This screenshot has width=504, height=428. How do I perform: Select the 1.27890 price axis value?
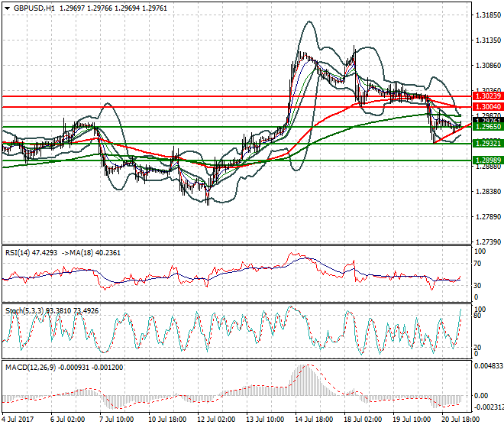[488, 216]
